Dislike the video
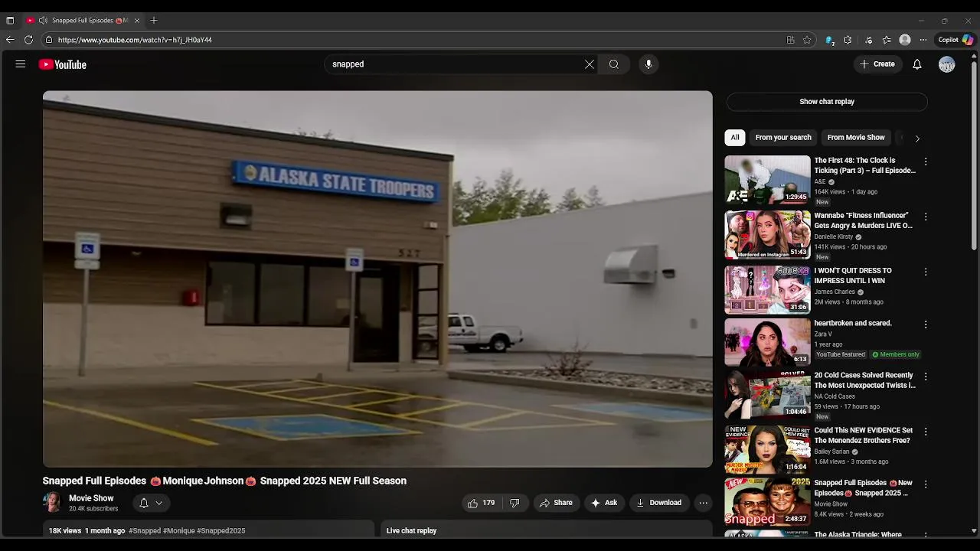 point(514,503)
